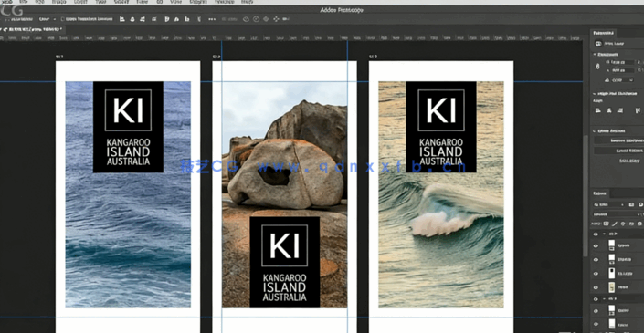Viewport: 644px width, 333px height.
Task: Select the 3D roll mode icon
Action: (x=257, y=19)
